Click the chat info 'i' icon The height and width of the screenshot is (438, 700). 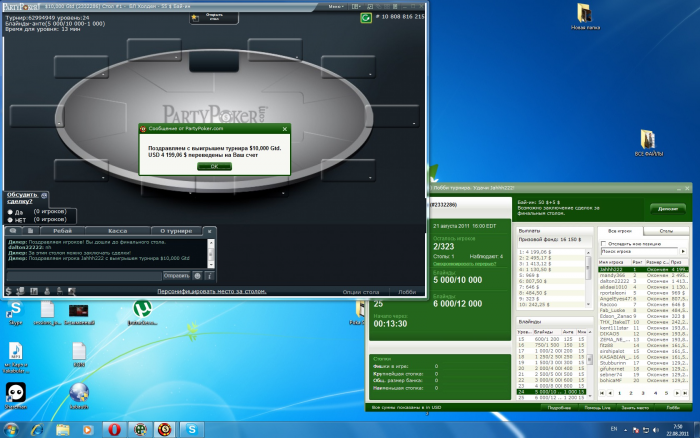(210, 276)
